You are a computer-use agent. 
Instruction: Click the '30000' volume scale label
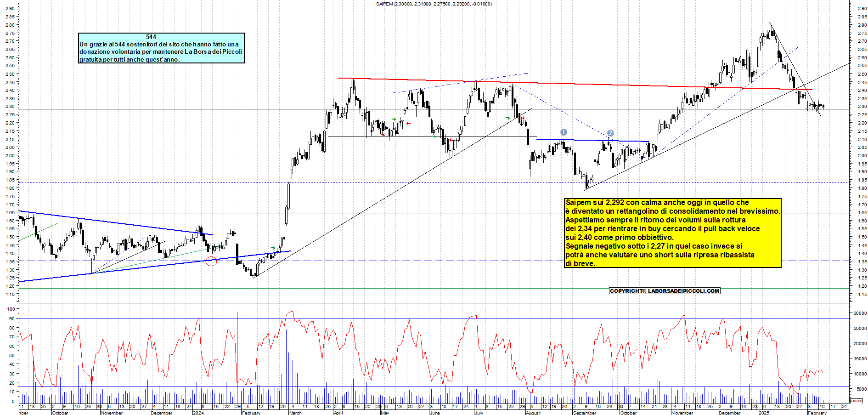860,313
